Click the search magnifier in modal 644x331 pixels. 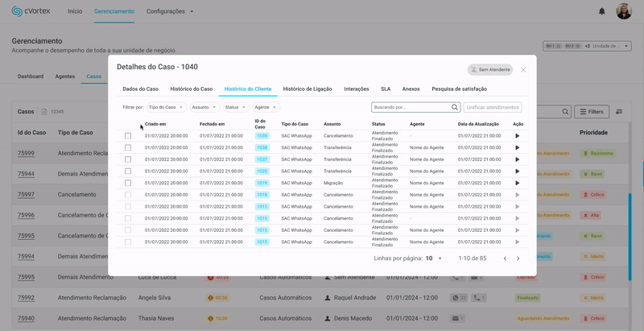pyautogui.click(x=455, y=107)
